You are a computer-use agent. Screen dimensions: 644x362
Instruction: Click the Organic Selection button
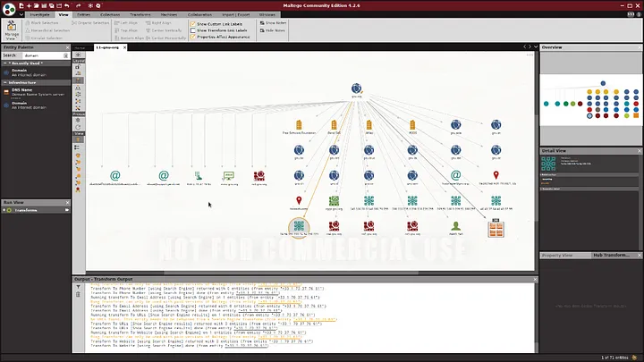click(90, 23)
